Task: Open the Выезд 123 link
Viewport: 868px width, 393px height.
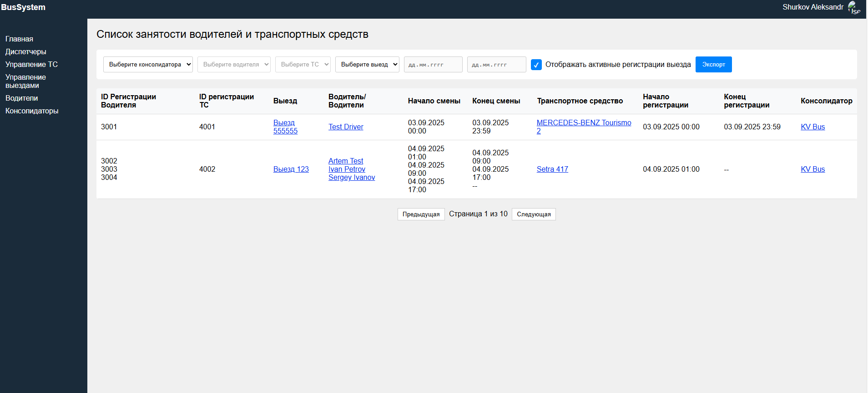Action: pyautogui.click(x=291, y=169)
